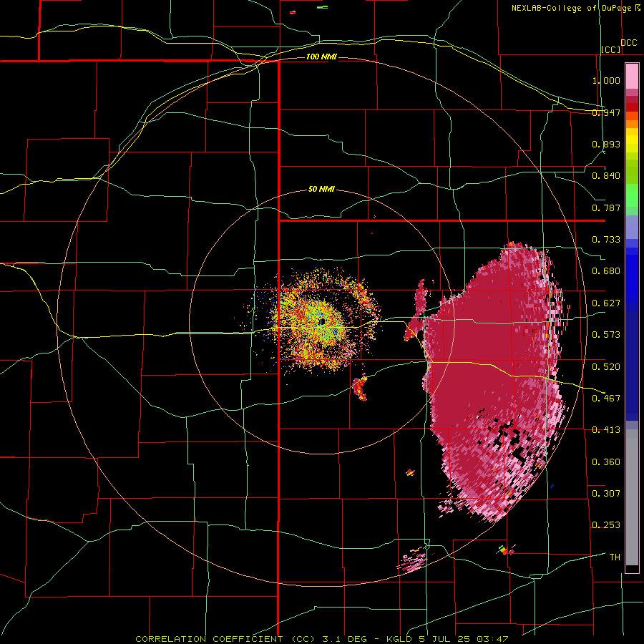Click the DCC product label

pos(628,43)
